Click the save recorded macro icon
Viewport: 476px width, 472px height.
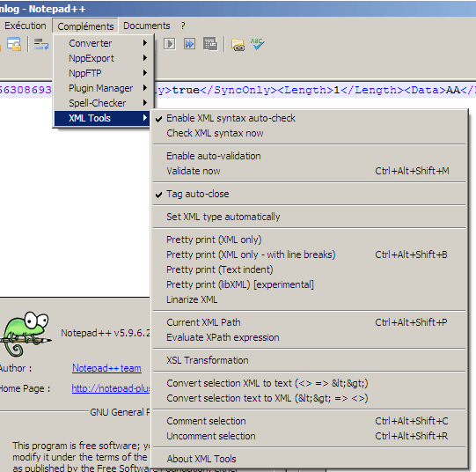click(x=210, y=44)
